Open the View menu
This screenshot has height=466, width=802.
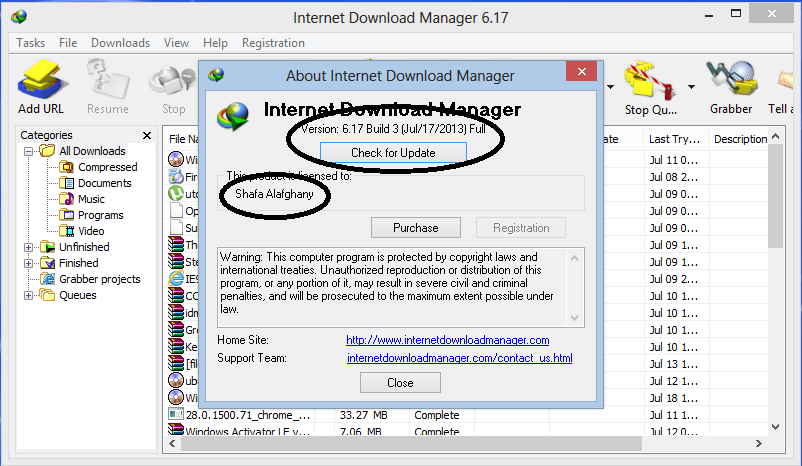coord(176,43)
